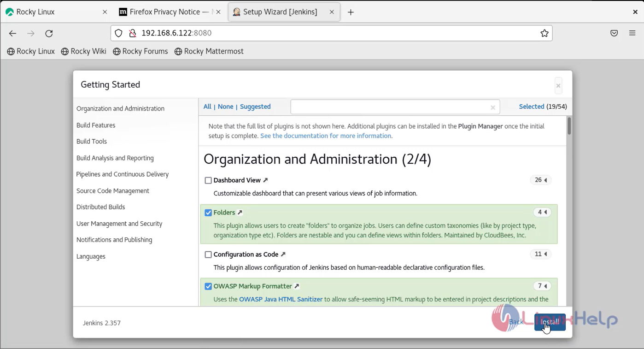Jump to Build Analysis and Reporting

[x=115, y=158]
